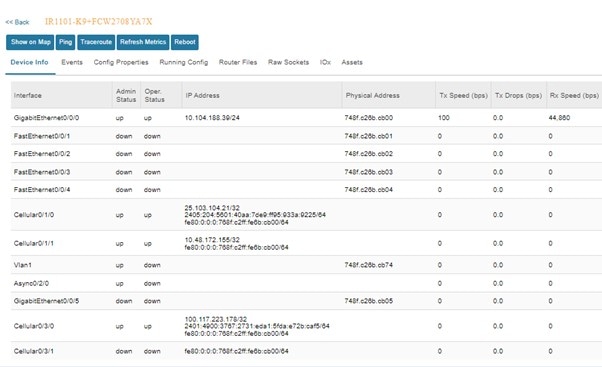Click the Oper. Status down for Vlan1
This screenshot has width=602, height=367.
[152, 265]
